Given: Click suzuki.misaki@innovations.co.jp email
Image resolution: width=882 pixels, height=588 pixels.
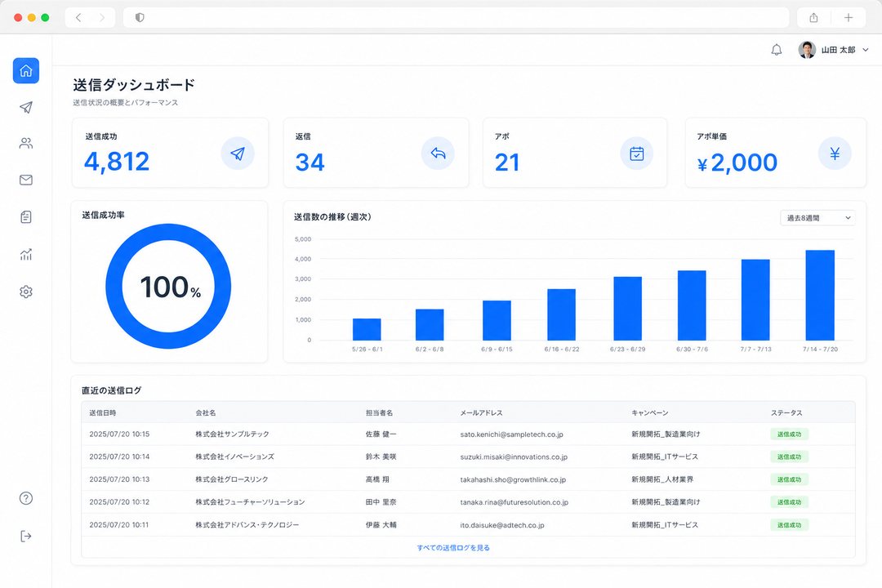Looking at the screenshot, I should point(514,457).
